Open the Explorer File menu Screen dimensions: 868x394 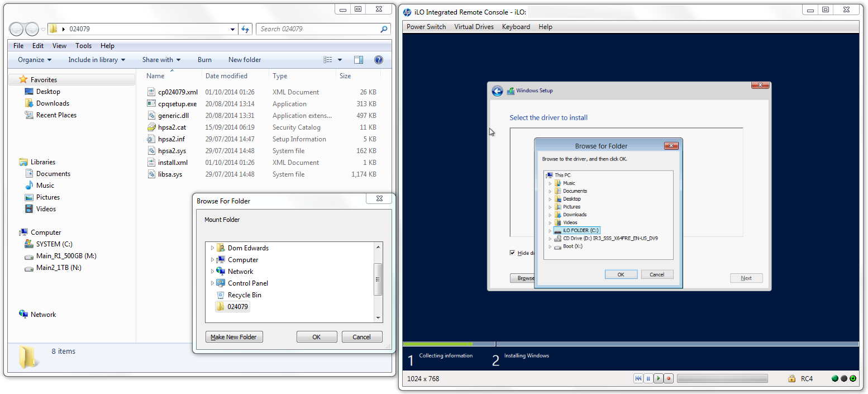tap(18, 46)
